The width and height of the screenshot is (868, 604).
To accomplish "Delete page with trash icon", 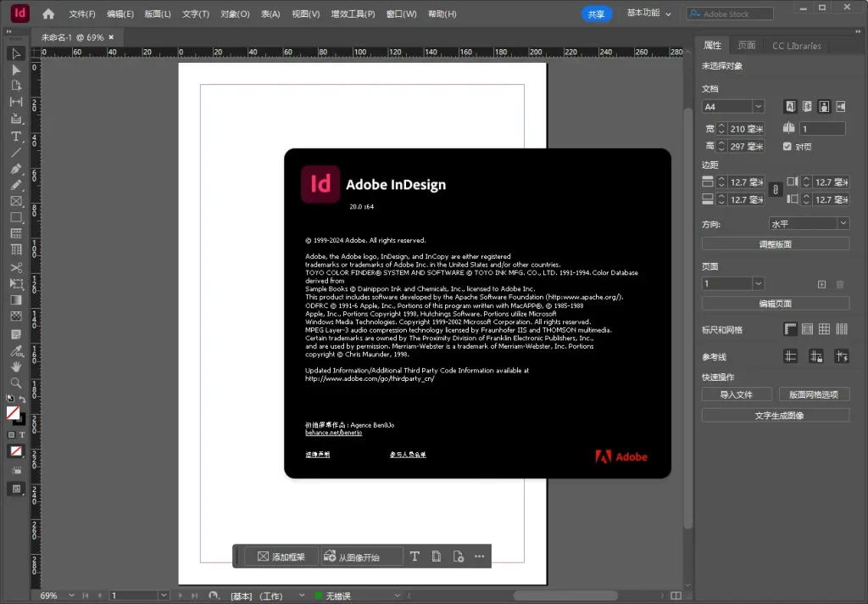I will pyautogui.click(x=840, y=284).
